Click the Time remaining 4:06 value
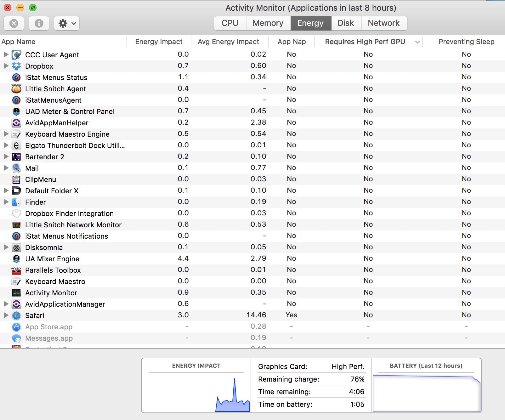505x420 pixels. pos(357,392)
